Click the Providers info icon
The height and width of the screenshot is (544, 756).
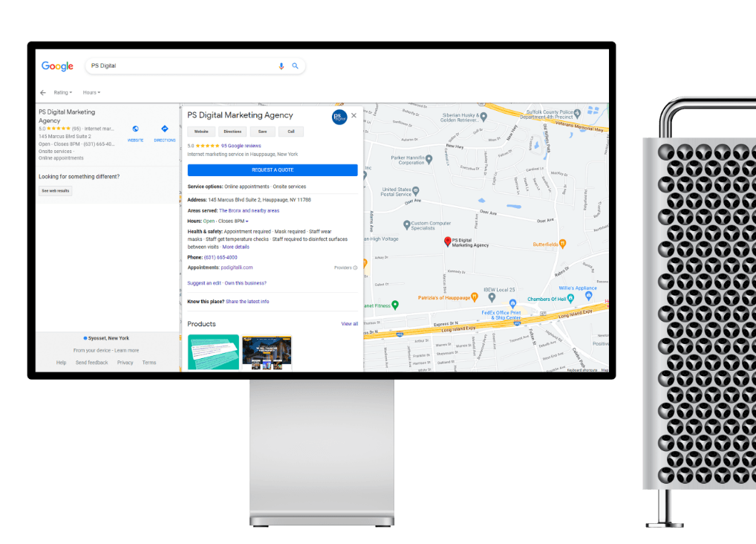click(x=355, y=268)
